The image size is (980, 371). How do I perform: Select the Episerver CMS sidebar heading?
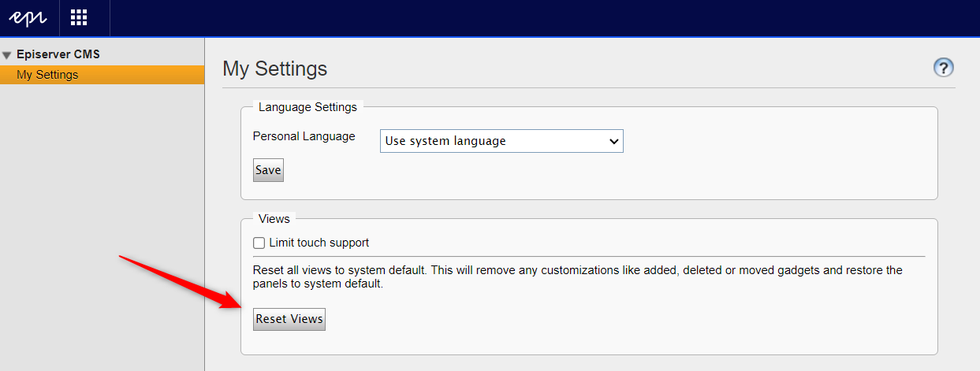click(x=58, y=55)
